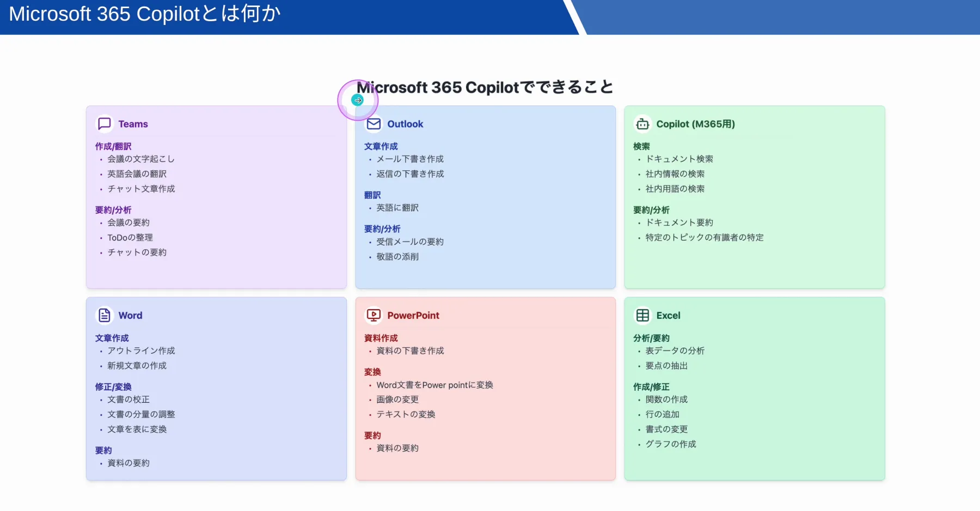Click the '特定のトピックの有識者の特定' bullet
Image resolution: width=980 pixels, height=511 pixels.
coord(705,237)
